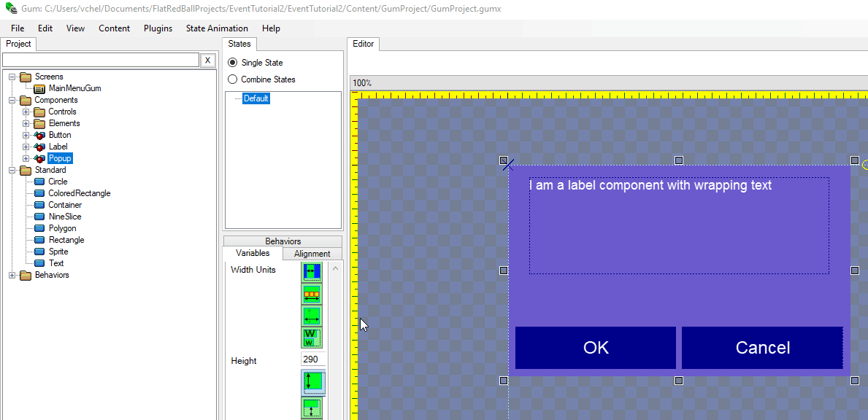Click the Button component icon in tree
The image size is (868, 420).
pyautogui.click(x=39, y=135)
